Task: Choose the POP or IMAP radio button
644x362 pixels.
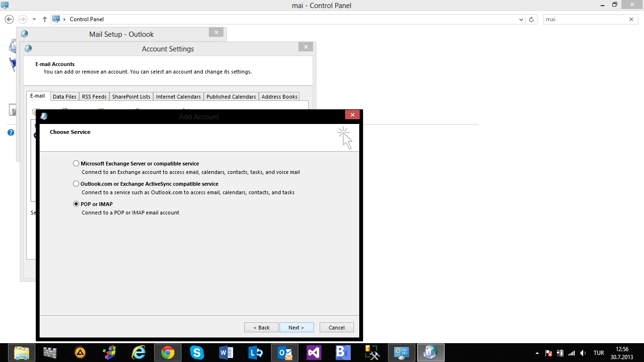Action: coord(76,204)
